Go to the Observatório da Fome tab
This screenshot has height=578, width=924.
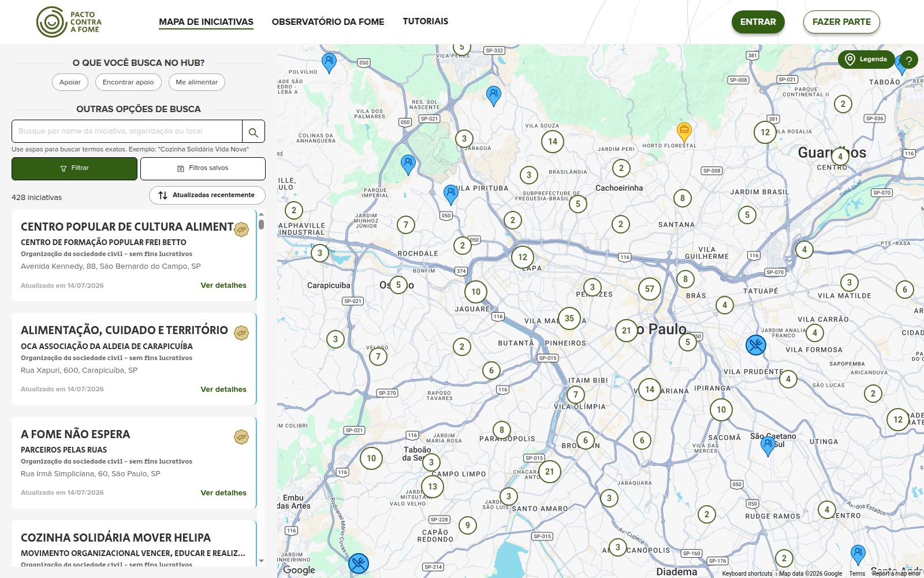328,22
